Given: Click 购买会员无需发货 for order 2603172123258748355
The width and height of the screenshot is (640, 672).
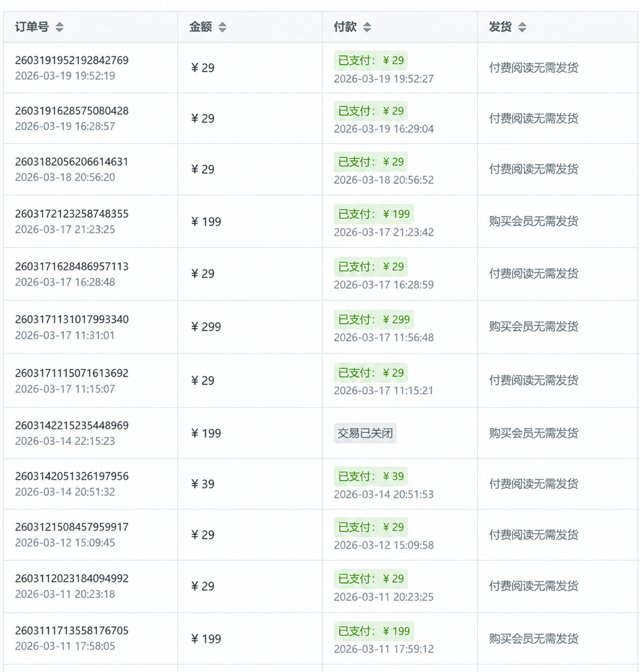Looking at the screenshot, I should click(534, 221).
